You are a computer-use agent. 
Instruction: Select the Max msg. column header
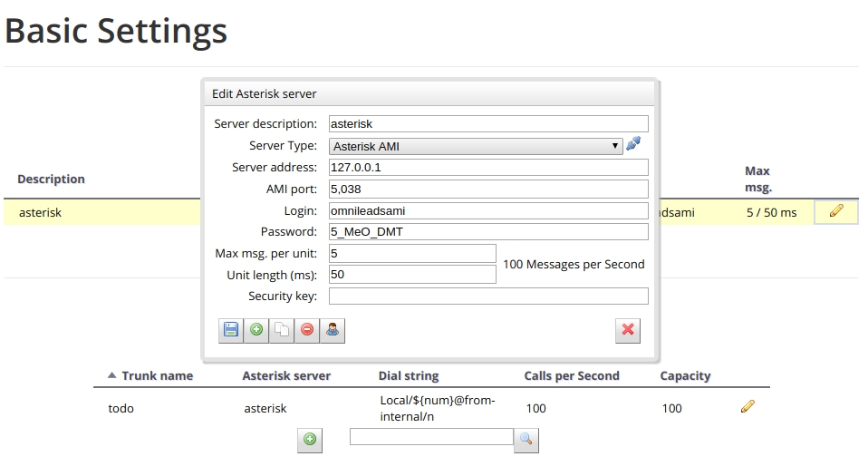point(757,179)
